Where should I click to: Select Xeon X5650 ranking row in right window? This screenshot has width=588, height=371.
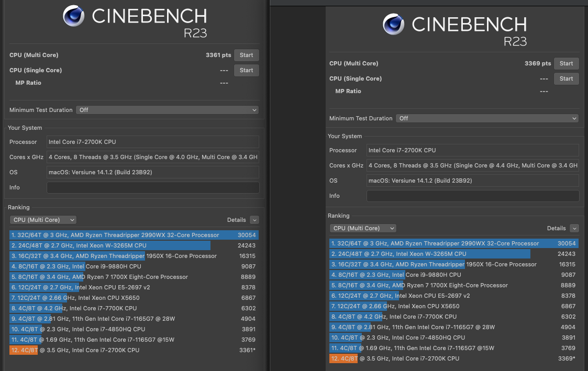coord(454,306)
